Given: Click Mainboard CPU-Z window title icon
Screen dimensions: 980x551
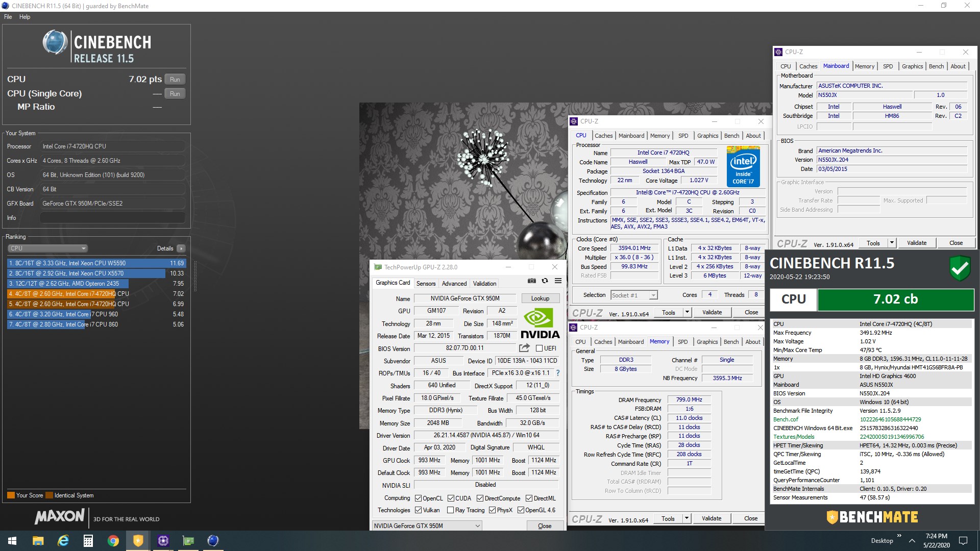Looking at the screenshot, I should pos(778,52).
